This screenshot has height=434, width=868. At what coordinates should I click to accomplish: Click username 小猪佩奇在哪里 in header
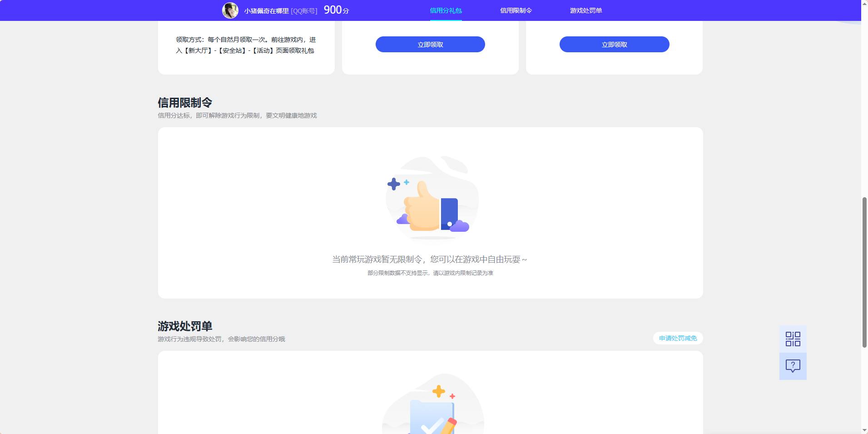pyautogui.click(x=266, y=11)
